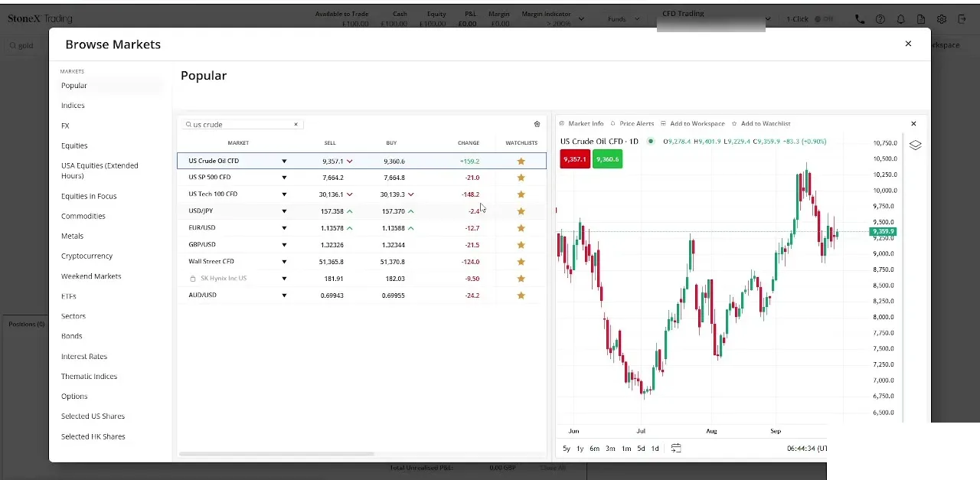The width and height of the screenshot is (980, 480).
Task: Expand USD/JPY row dropdown arrow
Action: coord(284,211)
